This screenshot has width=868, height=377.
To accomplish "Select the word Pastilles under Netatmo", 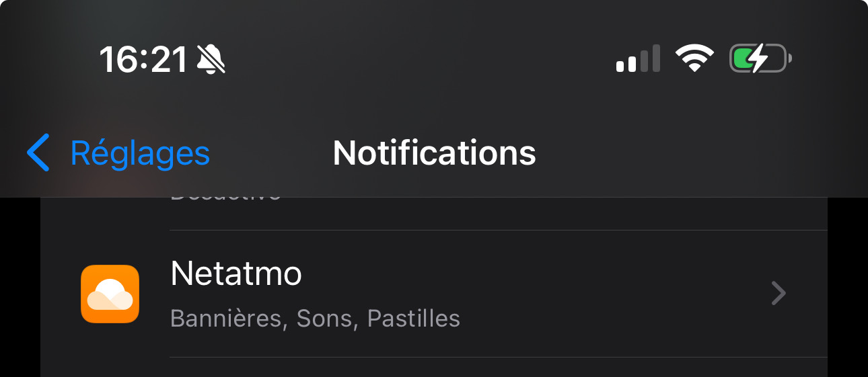I will [x=414, y=318].
